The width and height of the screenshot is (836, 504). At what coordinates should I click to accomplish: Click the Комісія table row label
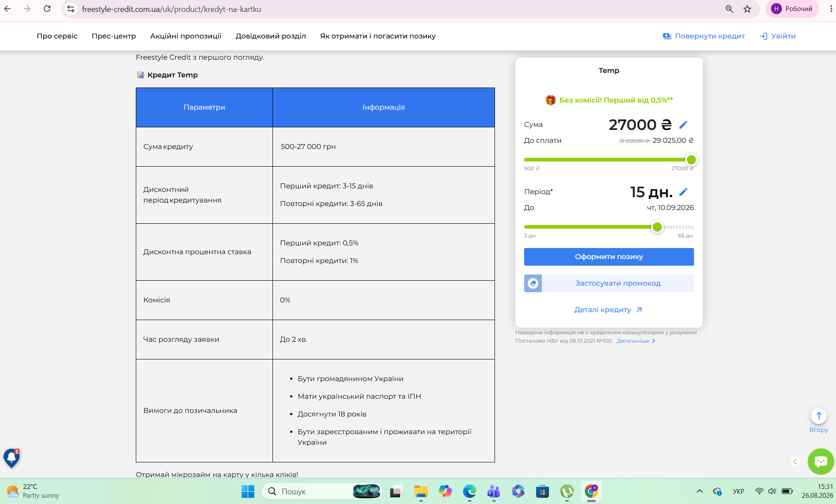point(157,300)
